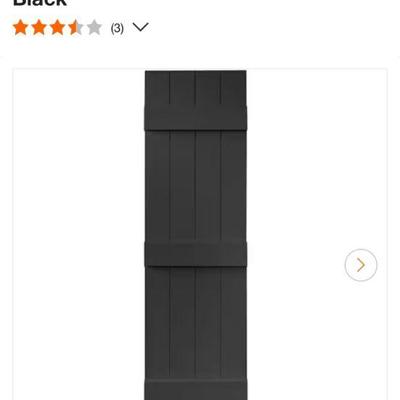Click white gallery area left of shutter
The image size is (400, 400).
click(79, 233)
